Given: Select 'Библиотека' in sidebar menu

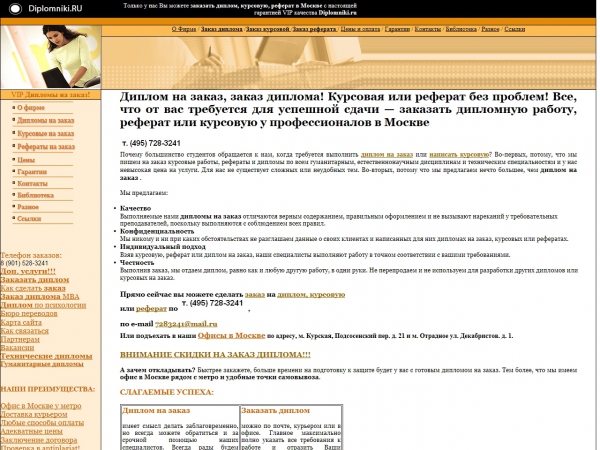Looking at the screenshot, I should [36, 195].
